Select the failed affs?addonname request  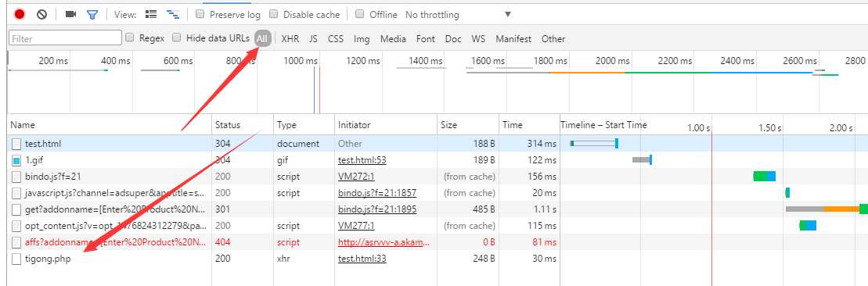[x=115, y=242]
